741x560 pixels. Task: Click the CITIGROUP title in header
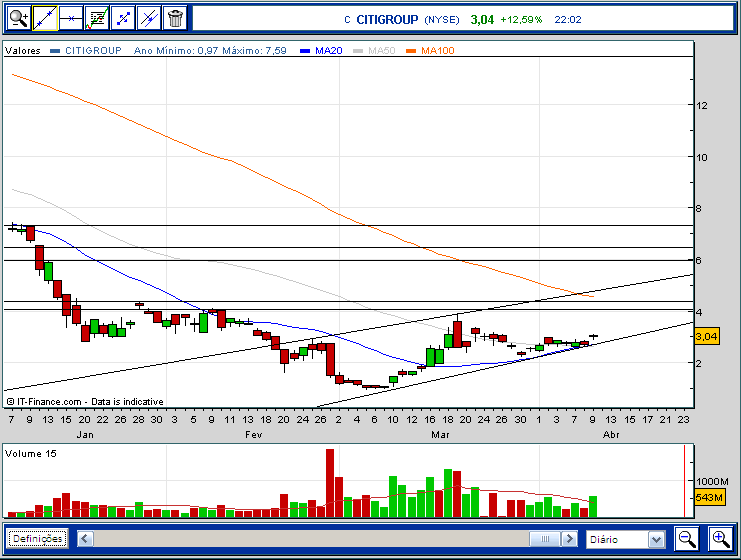387,19
